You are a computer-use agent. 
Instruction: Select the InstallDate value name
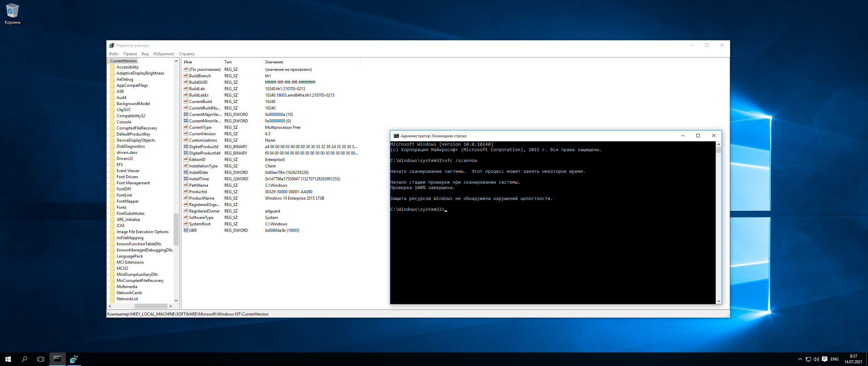coord(199,172)
